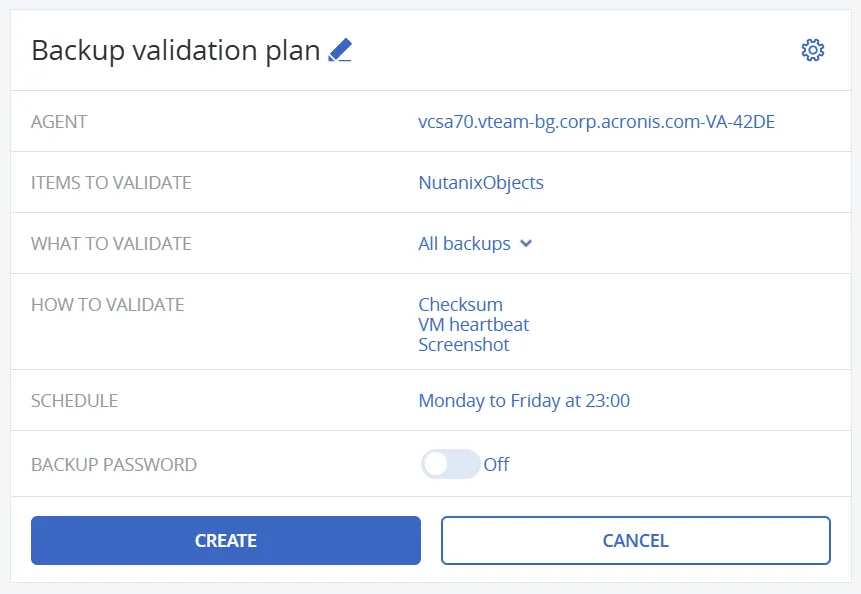Click the Backup validation plan title
Screen dimensions: 861x594
[x=176, y=51]
